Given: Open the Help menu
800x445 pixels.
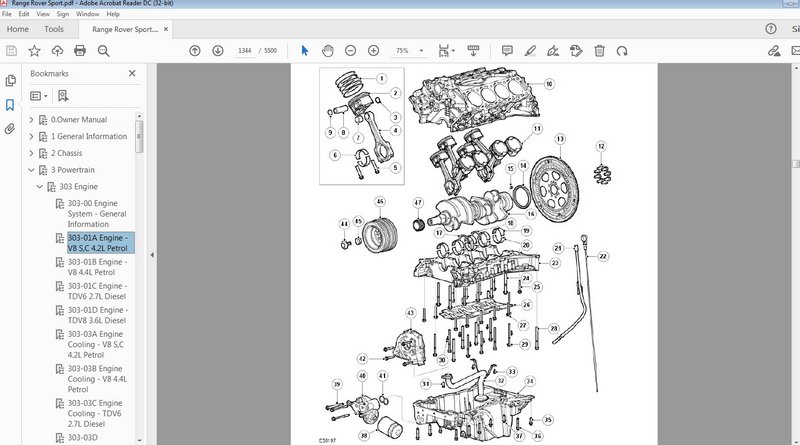Looking at the screenshot, I should (113, 14).
